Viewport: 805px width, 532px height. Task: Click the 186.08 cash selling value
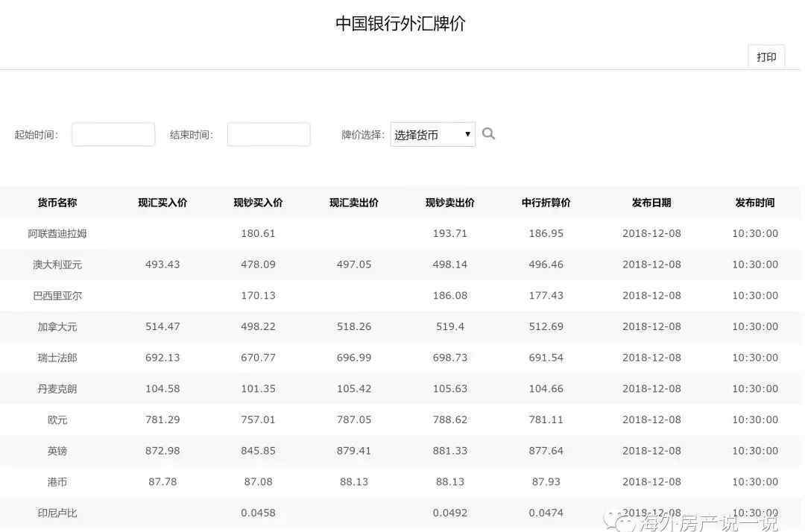tap(449, 296)
